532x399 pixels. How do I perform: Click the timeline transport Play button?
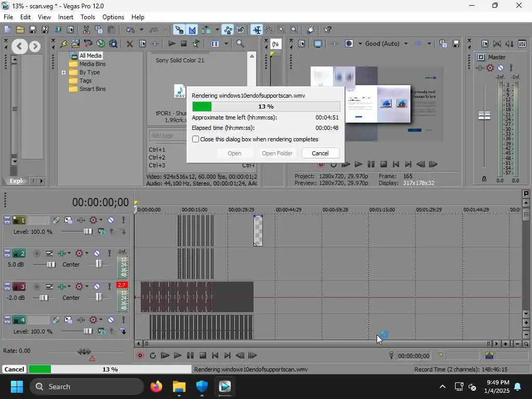[178, 355]
